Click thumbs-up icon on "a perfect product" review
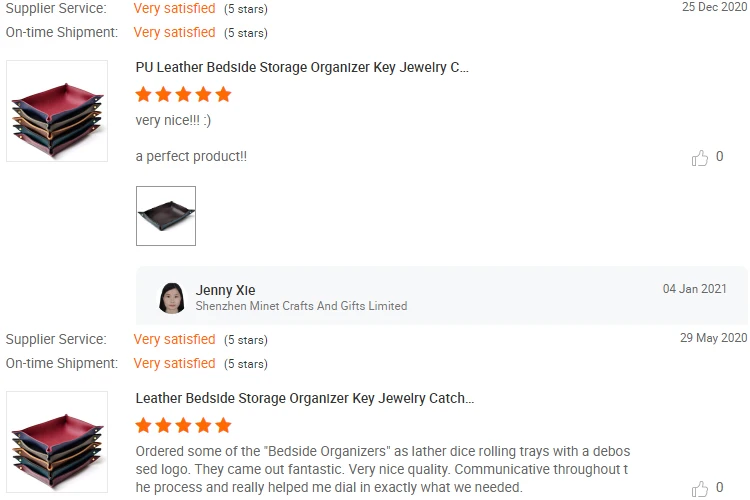Viewport: 750px width, 500px height. (x=700, y=157)
